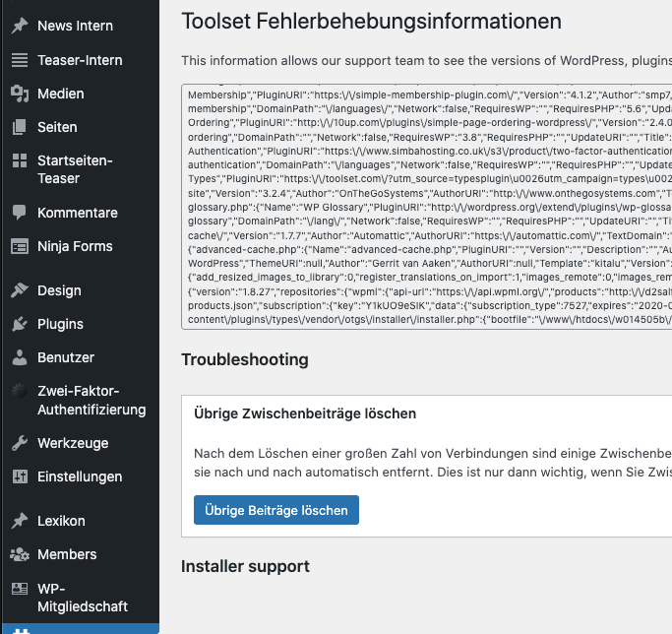Click the Installer support heading
This screenshot has height=634, width=672.
click(x=245, y=566)
